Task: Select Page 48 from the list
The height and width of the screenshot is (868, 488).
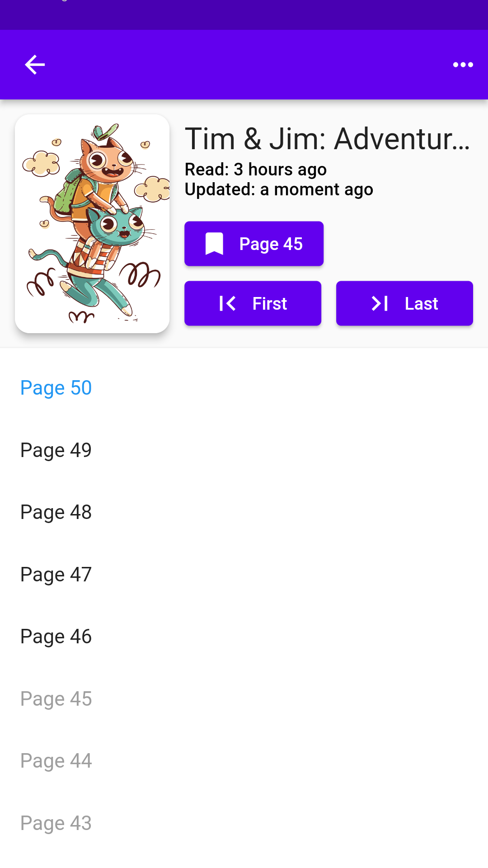Action: 244,512
